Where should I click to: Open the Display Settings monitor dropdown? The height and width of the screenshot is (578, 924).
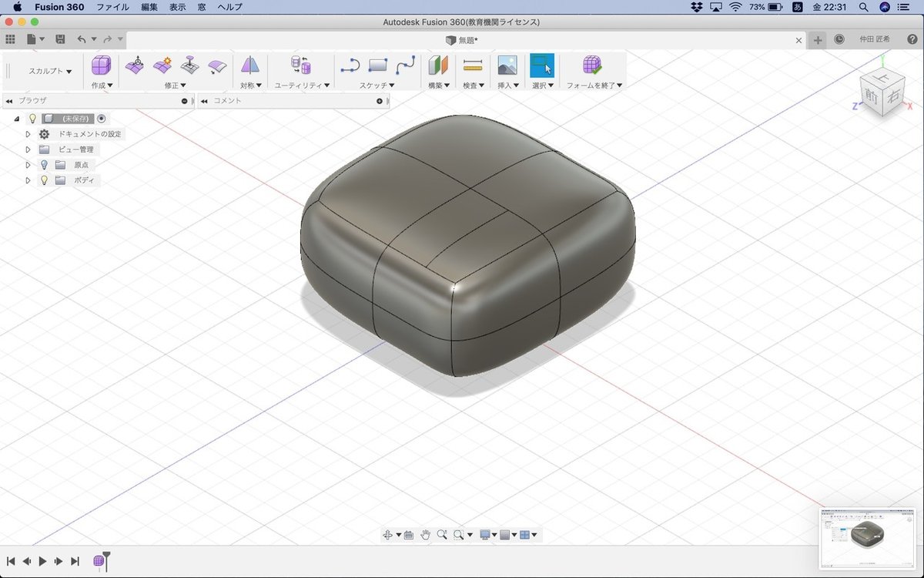(487, 534)
